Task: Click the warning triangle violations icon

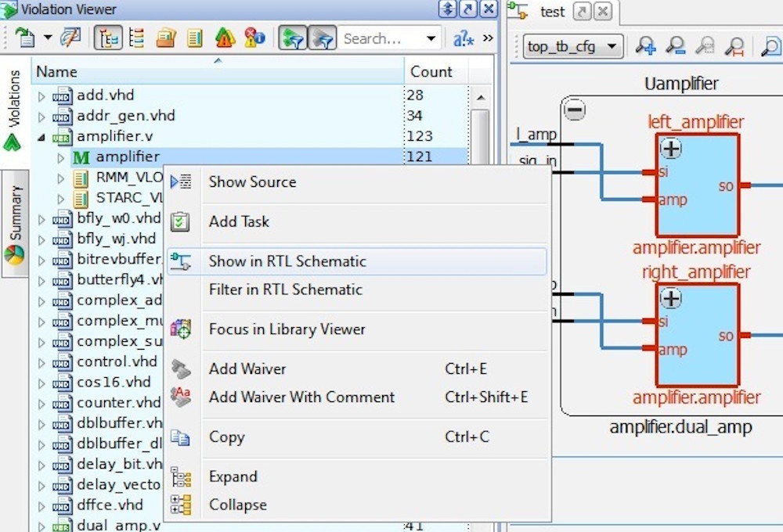Action: coord(225,38)
